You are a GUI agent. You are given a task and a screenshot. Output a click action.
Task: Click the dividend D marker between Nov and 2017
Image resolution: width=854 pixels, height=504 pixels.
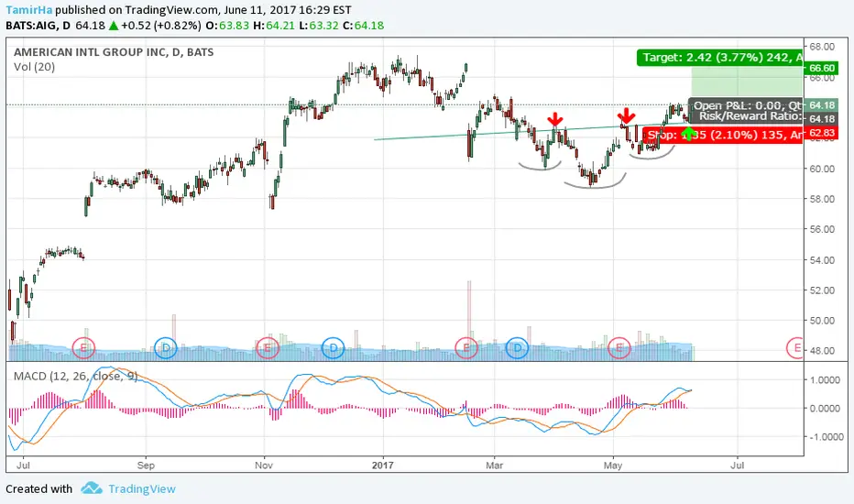[333, 347]
